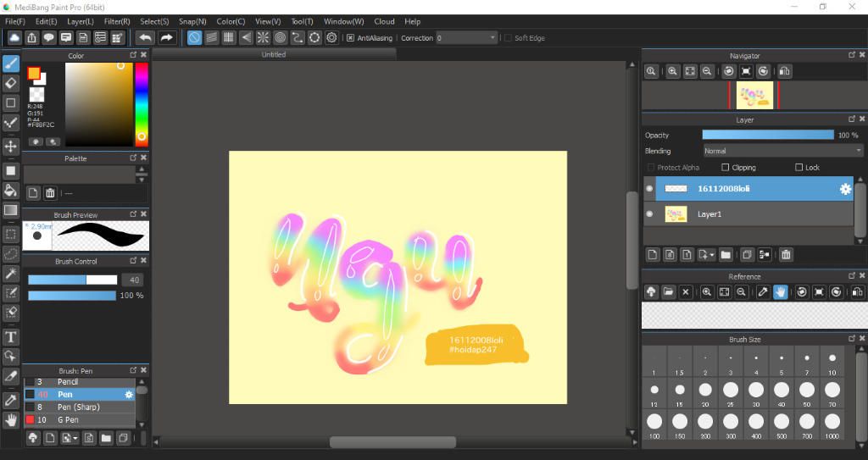Expand add-brush dropdown arrow in Brush panel

pos(75,439)
